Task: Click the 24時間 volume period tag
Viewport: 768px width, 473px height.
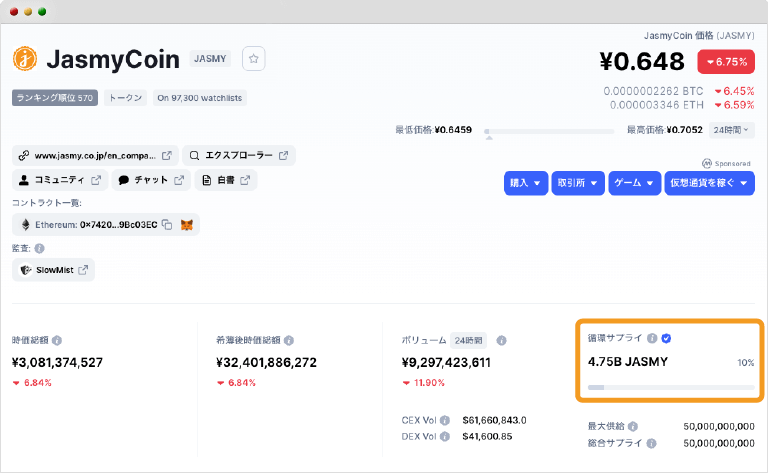Action: click(468, 340)
